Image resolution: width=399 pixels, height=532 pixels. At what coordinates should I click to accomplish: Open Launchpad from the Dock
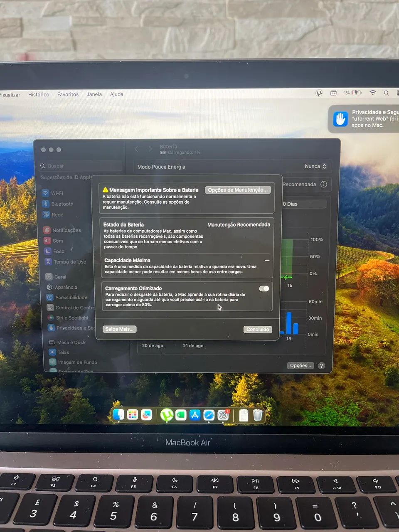[132, 414]
